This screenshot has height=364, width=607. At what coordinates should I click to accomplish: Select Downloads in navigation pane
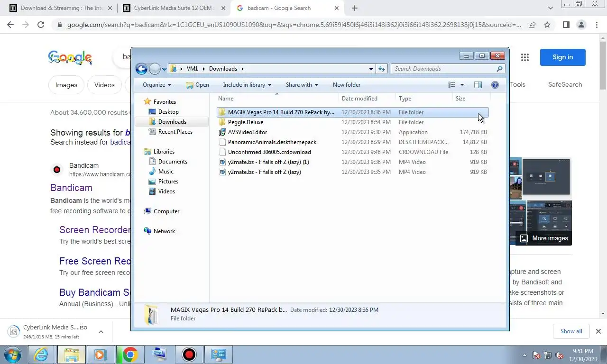point(172,122)
